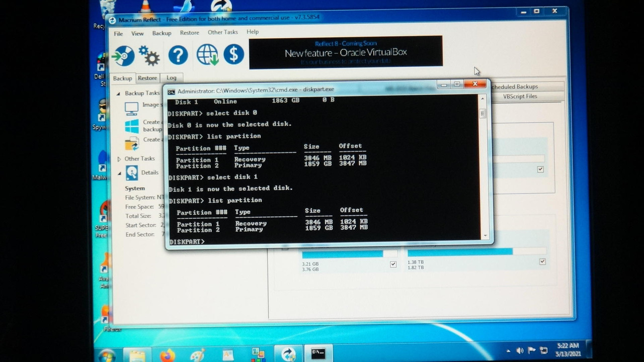Click the network tray icon
644x362 pixels.
[x=544, y=350]
